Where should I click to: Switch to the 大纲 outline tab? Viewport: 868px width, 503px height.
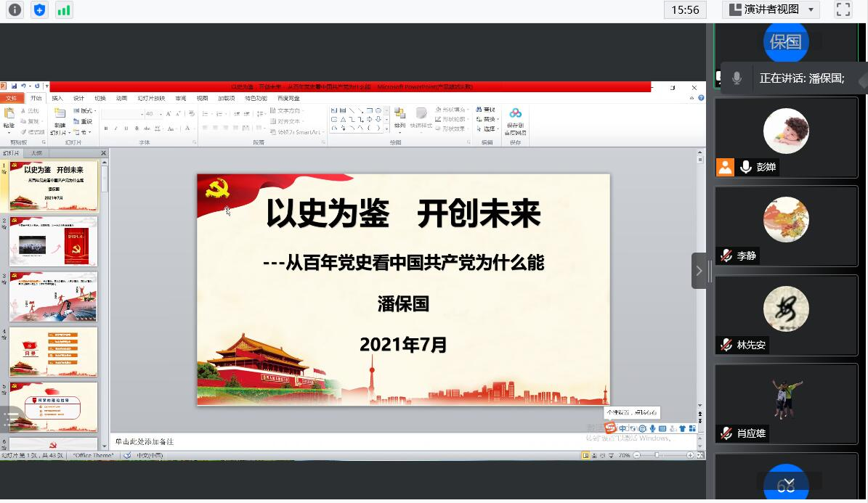pos(36,153)
